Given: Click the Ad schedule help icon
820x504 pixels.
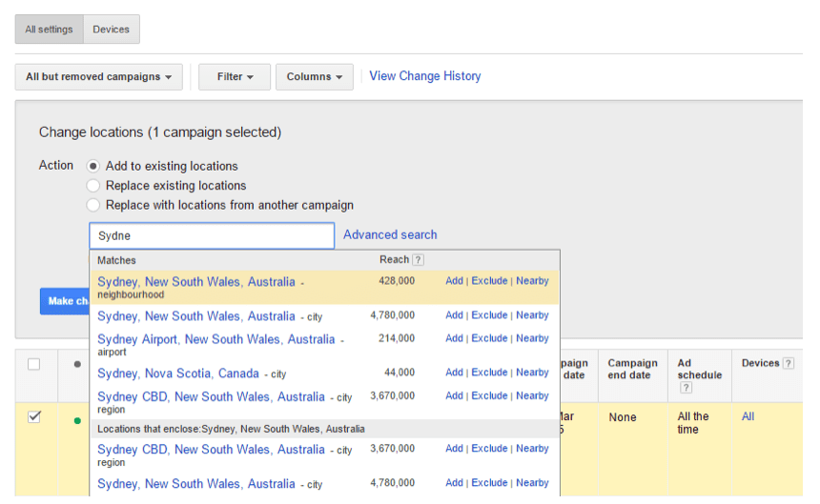Looking at the screenshot, I should 686,388.
